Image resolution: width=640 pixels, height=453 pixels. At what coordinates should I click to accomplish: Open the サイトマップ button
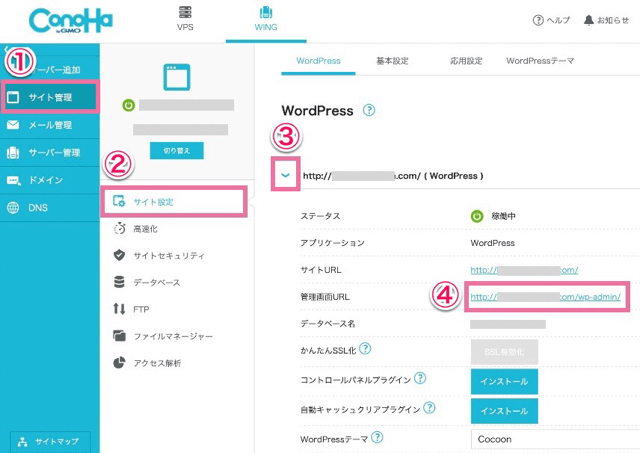[50, 442]
